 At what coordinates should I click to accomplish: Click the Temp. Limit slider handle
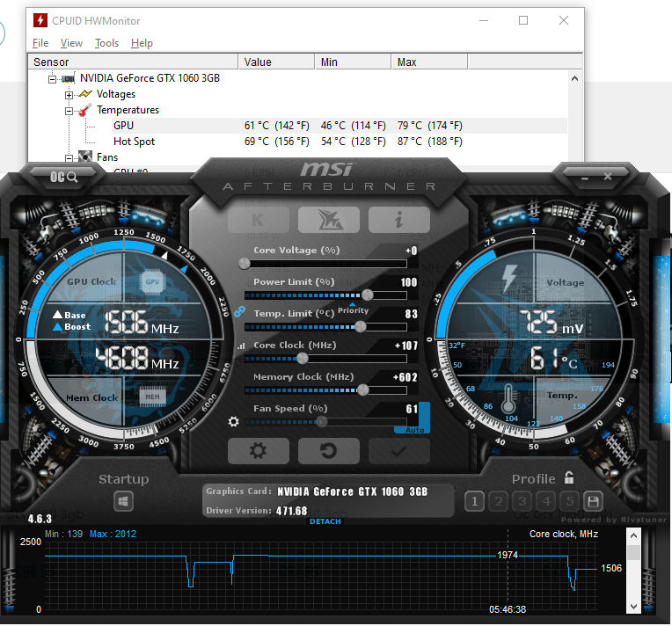tap(361, 326)
